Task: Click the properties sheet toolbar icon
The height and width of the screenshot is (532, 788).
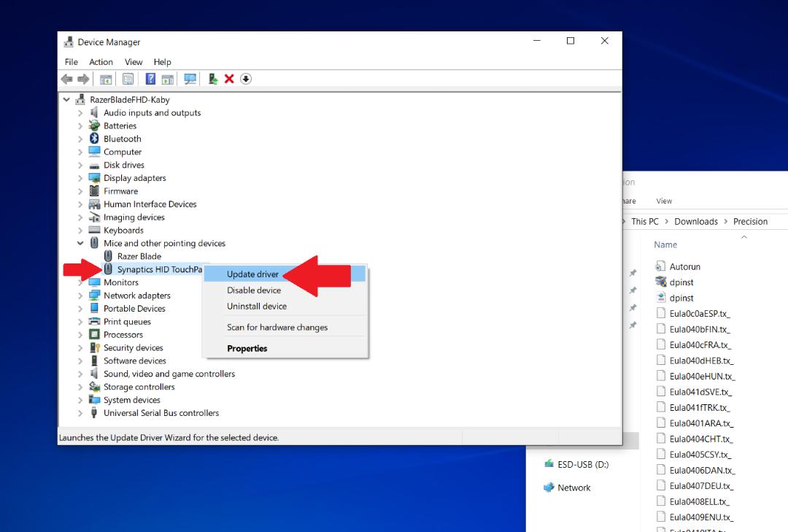Action: tap(128, 79)
